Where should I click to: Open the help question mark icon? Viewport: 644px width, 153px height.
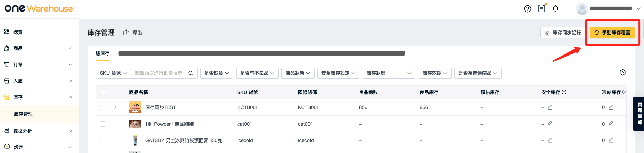point(527,9)
